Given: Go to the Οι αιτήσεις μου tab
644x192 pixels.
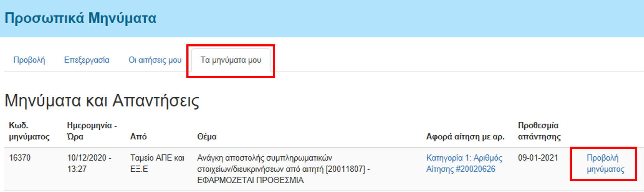Looking at the screenshot, I should [155, 60].
